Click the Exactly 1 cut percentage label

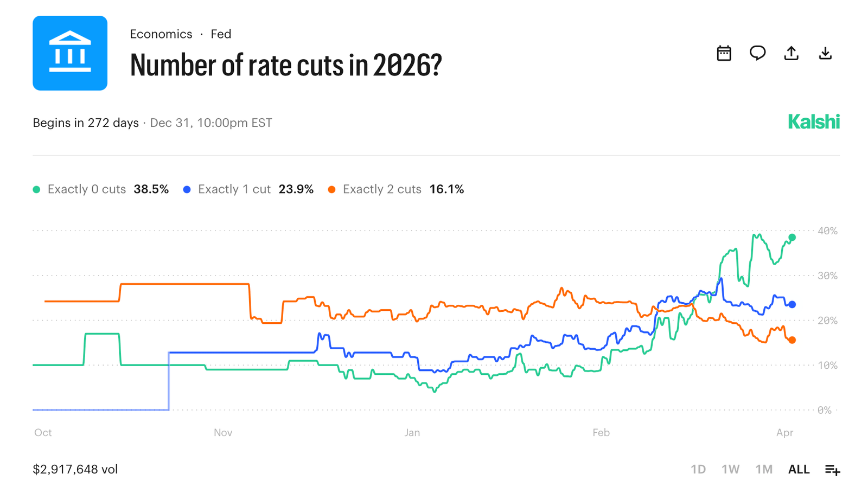click(x=296, y=189)
